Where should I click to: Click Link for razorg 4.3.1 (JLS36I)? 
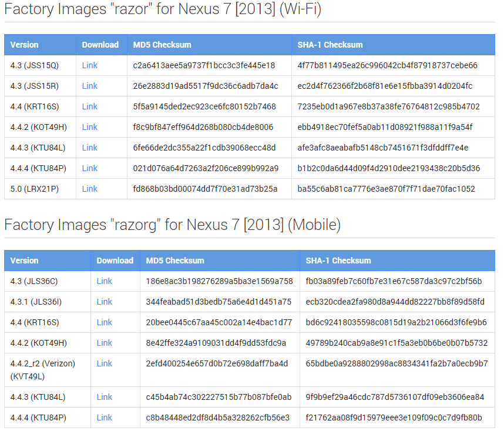104,302
